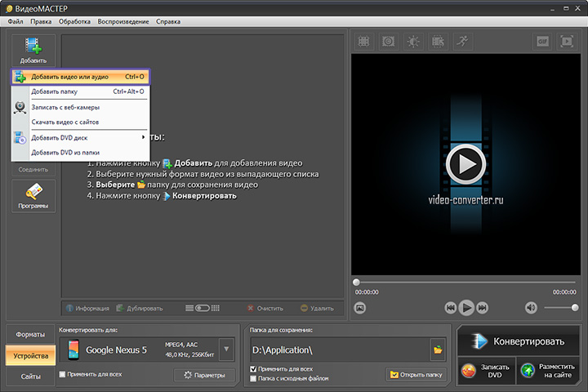This screenshot has width=588, height=392.
Task: Click the Удалить button
Action: point(317,309)
